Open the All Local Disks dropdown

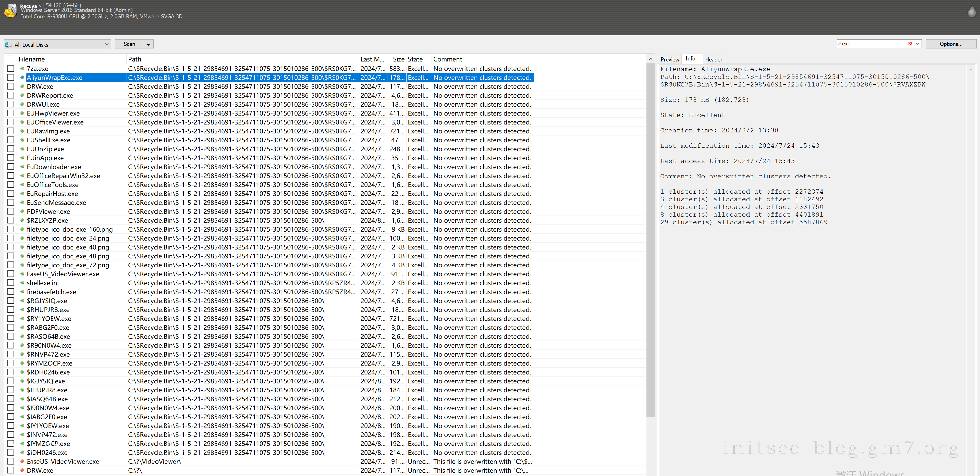coord(106,44)
